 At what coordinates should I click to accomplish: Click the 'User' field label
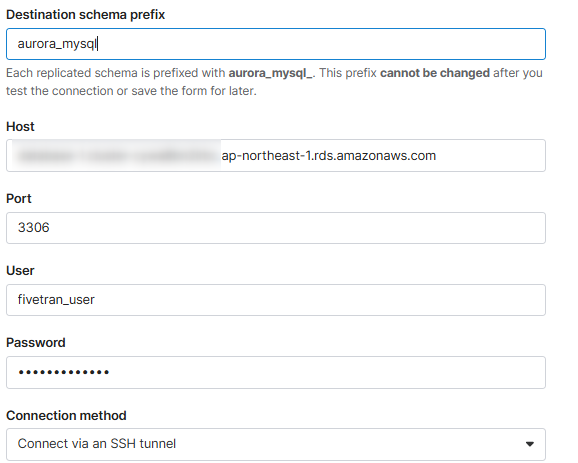tap(20, 271)
